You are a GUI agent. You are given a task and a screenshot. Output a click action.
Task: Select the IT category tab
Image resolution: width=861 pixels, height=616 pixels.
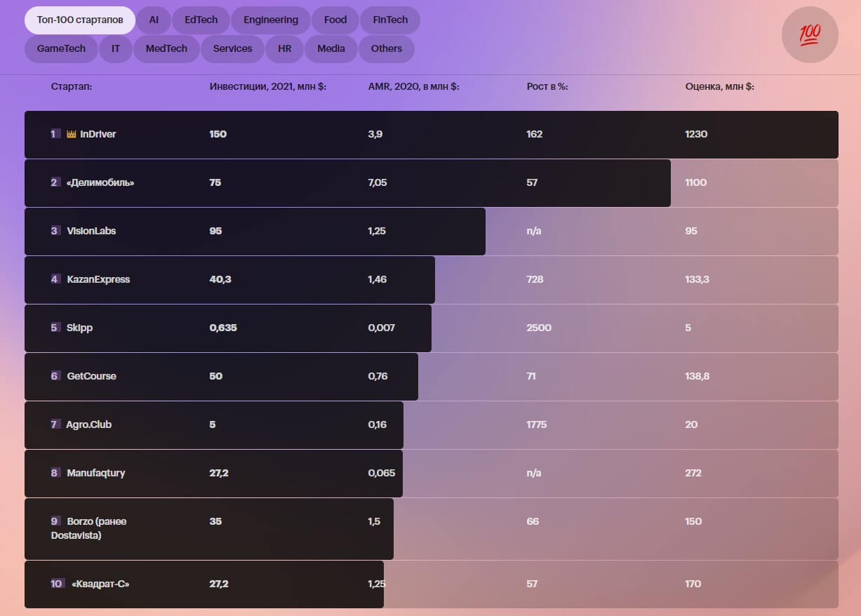(x=116, y=49)
